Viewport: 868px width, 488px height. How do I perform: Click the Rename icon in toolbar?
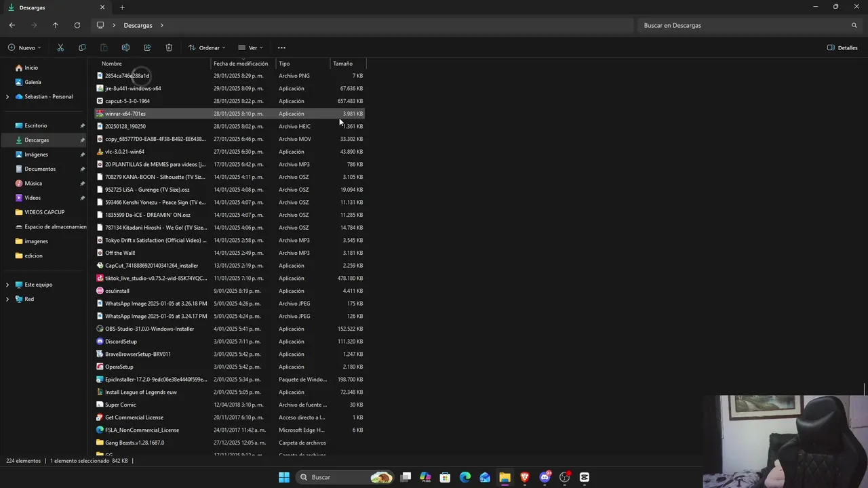pyautogui.click(x=125, y=47)
